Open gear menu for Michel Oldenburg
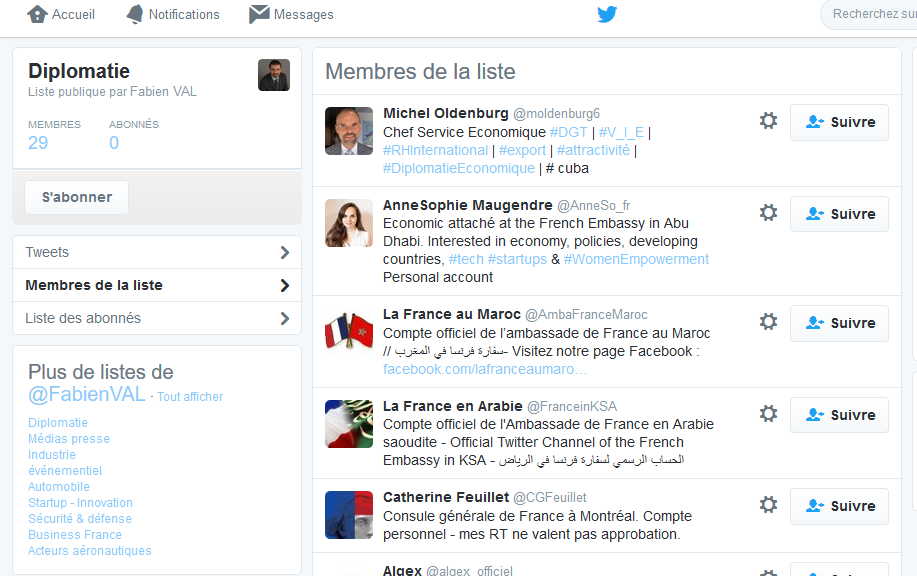Viewport: 917px width, 576px height. coord(768,121)
